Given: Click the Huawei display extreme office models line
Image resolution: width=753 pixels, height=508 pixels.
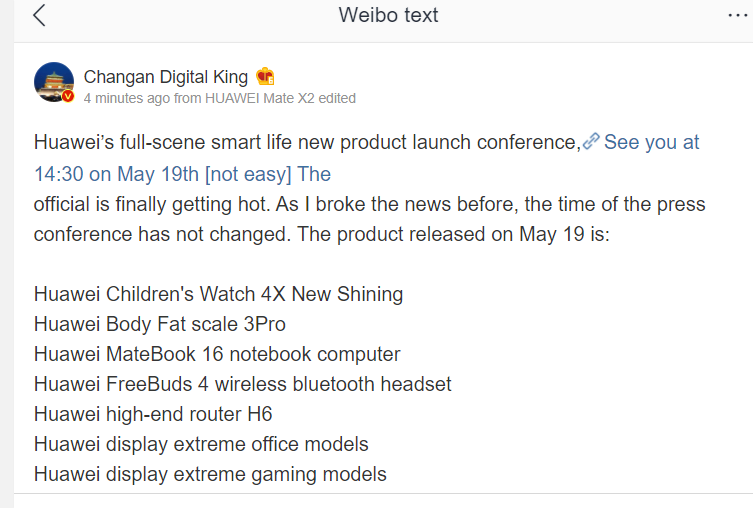Looking at the screenshot, I should point(201,444).
